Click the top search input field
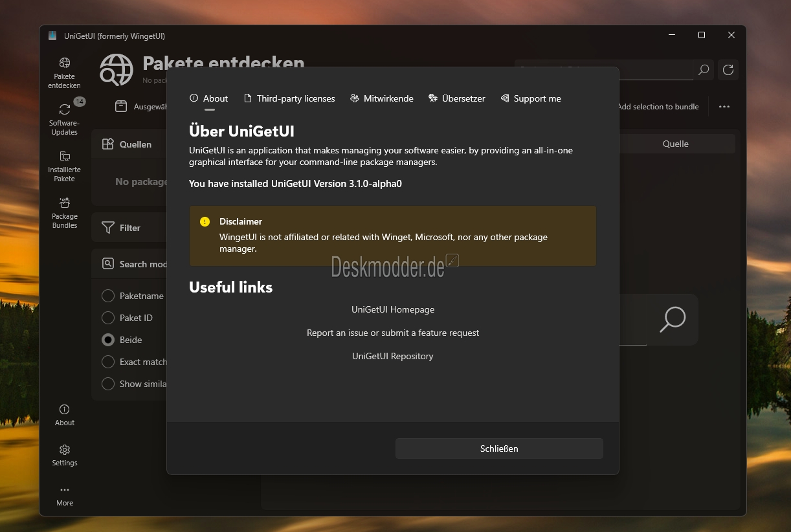The width and height of the screenshot is (791, 532). pyautogui.click(x=603, y=69)
